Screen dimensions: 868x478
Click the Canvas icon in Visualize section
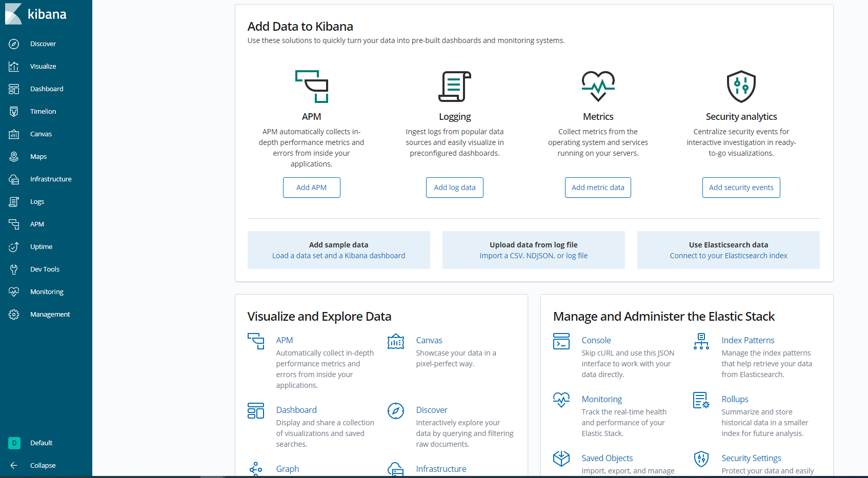[x=396, y=341]
